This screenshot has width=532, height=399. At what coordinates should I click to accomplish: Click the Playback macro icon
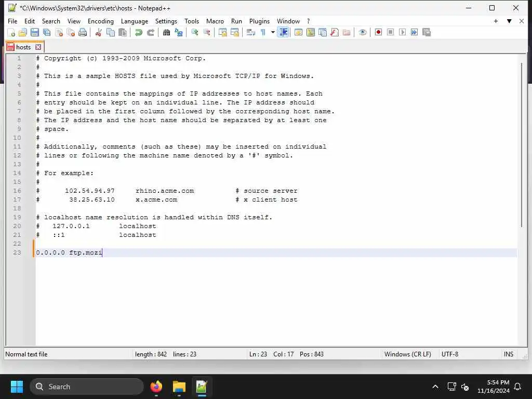(403, 32)
